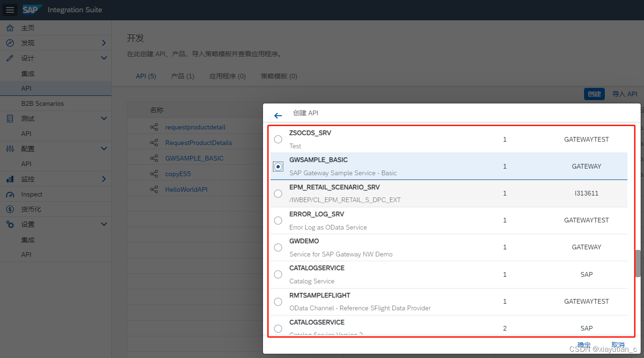644x358 pixels.
Task: Select the Catalog Service version 1 radio button
Action: [278, 274]
